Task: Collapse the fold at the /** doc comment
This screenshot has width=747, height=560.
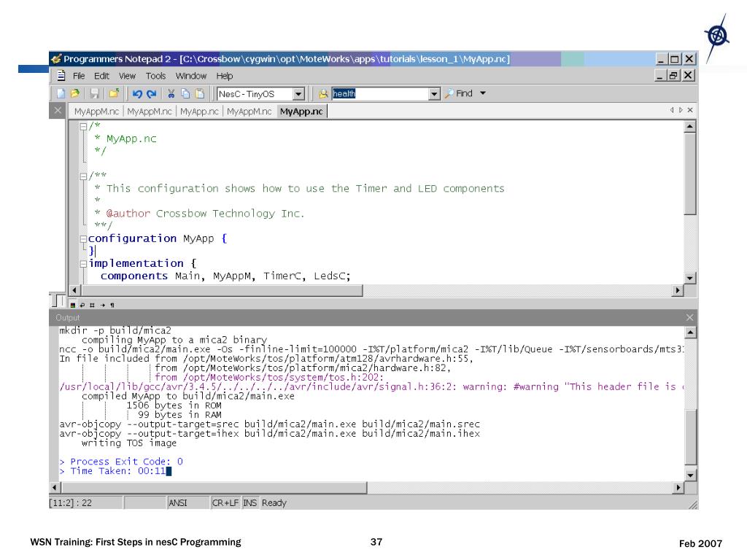Action: click(x=83, y=176)
